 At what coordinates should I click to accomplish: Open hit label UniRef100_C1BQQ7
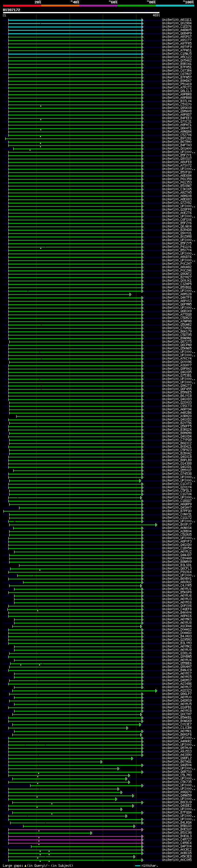pyautogui.click(x=177, y=501)
